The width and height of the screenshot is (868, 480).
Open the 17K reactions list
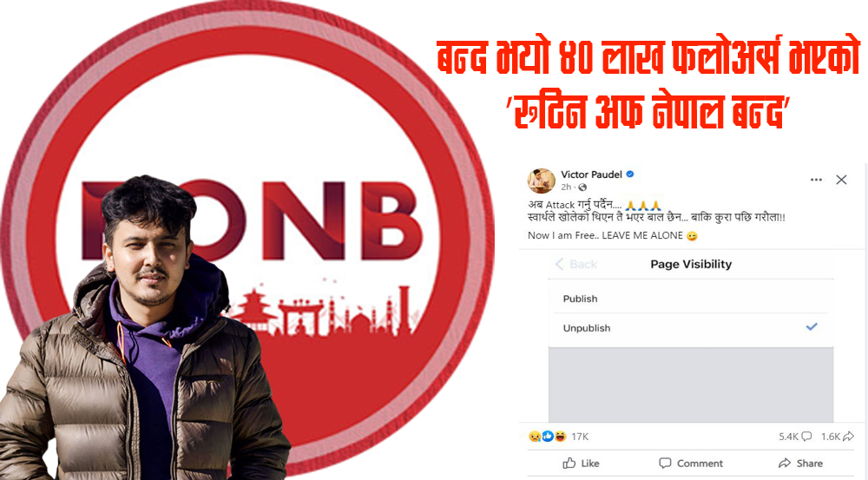point(580,437)
